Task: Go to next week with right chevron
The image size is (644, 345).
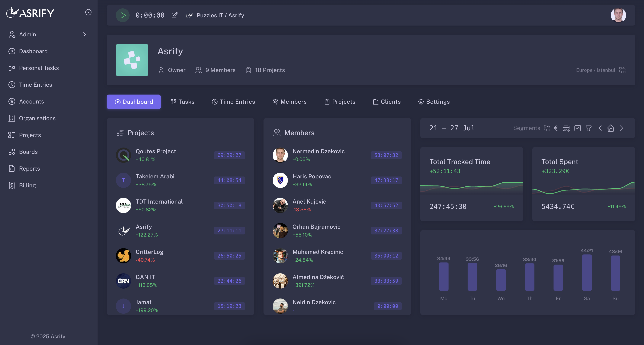Action: tap(622, 128)
